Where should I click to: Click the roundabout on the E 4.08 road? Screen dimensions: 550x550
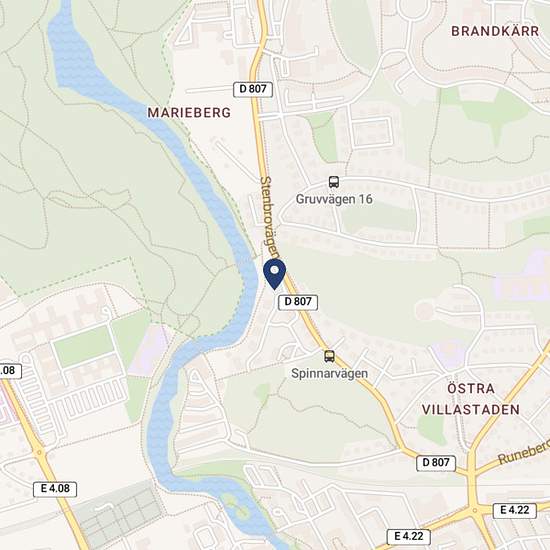39,453
